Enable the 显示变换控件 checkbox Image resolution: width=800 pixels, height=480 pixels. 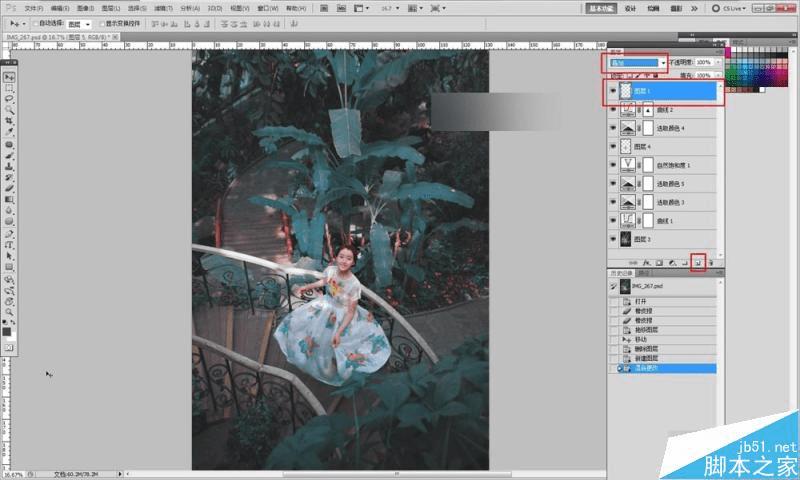point(102,23)
